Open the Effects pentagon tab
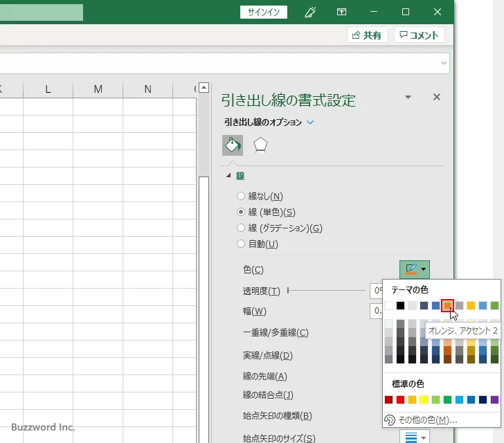 pyautogui.click(x=260, y=145)
